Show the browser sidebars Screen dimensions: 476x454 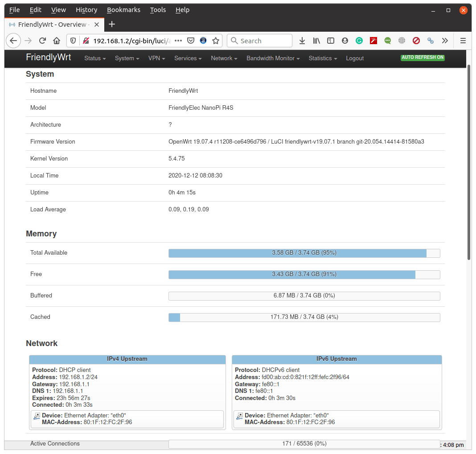331,41
